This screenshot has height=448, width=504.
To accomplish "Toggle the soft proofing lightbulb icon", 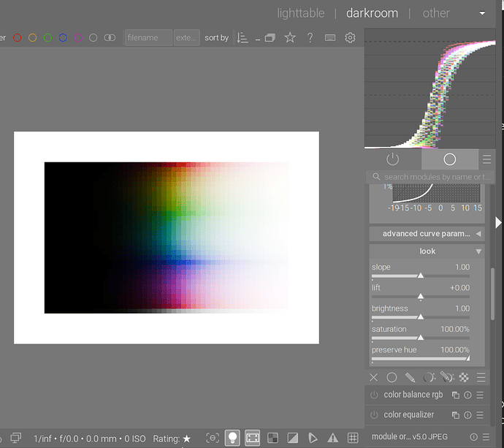I will tap(232, 438).
